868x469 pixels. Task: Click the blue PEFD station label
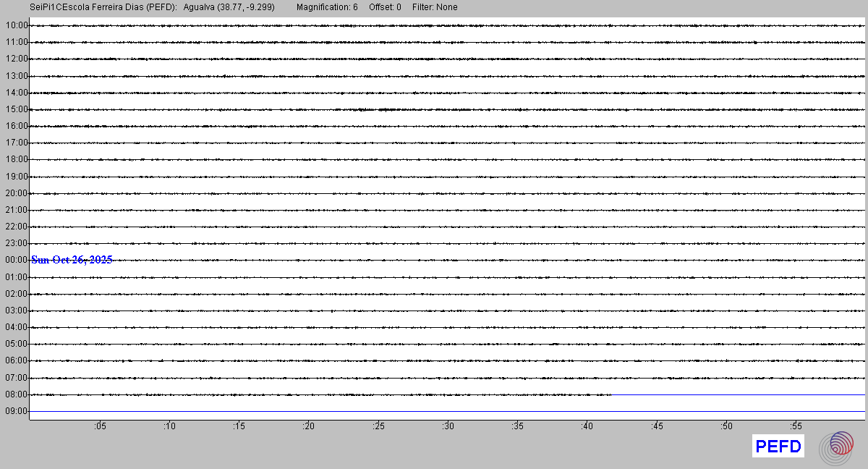click(778, 447)
